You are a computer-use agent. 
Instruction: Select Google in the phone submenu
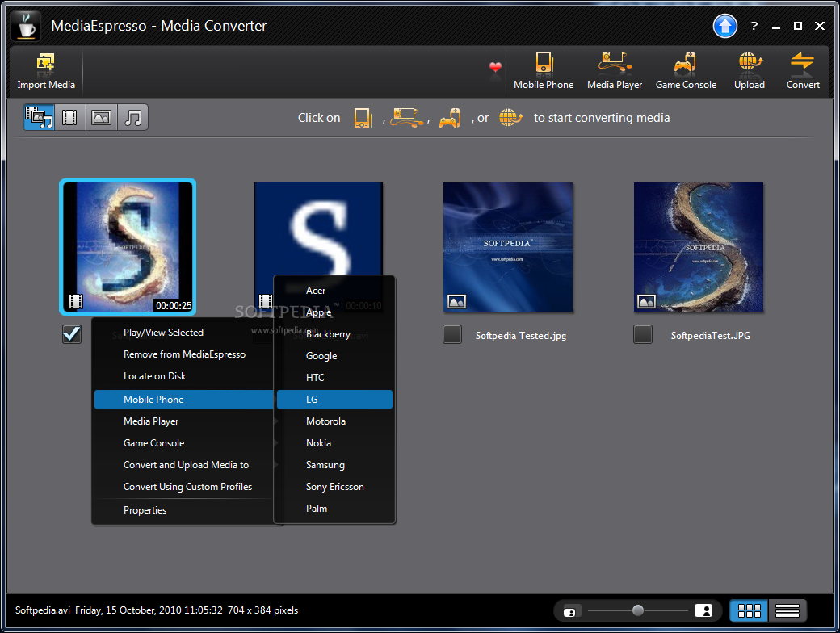pos(334,356)
